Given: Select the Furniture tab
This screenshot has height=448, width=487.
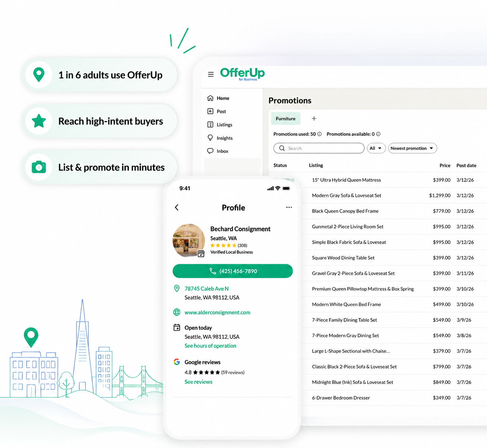Looking at the screenshot, I should (x=286, y=118).
